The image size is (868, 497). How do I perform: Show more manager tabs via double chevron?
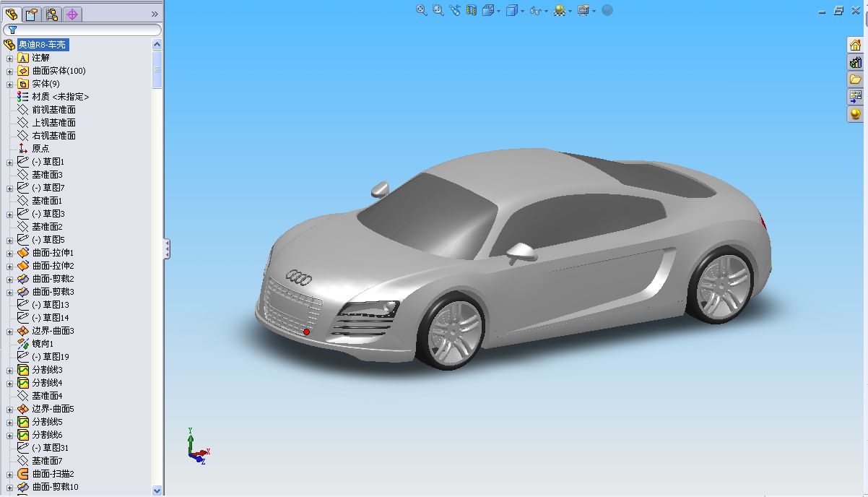pos(155,14)
